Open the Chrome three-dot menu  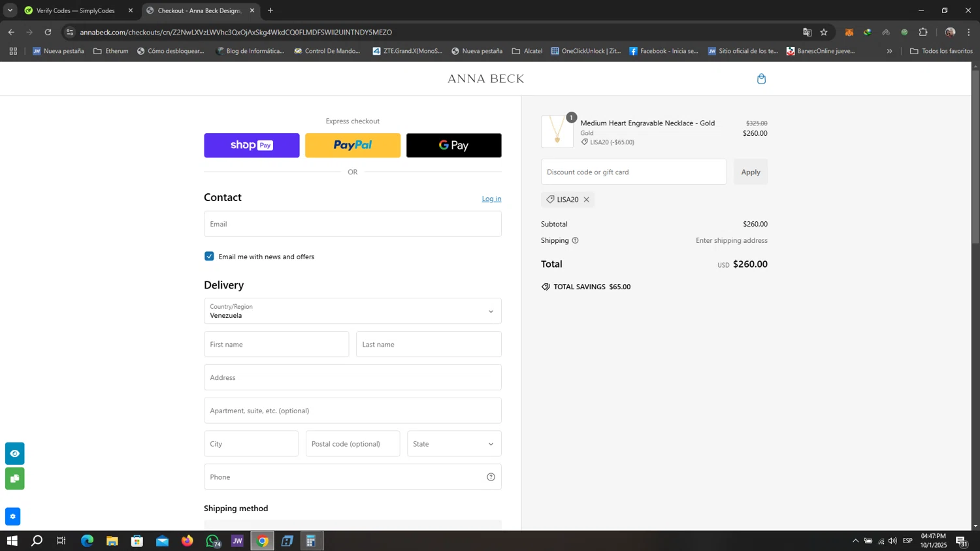(x=969, y=32)
